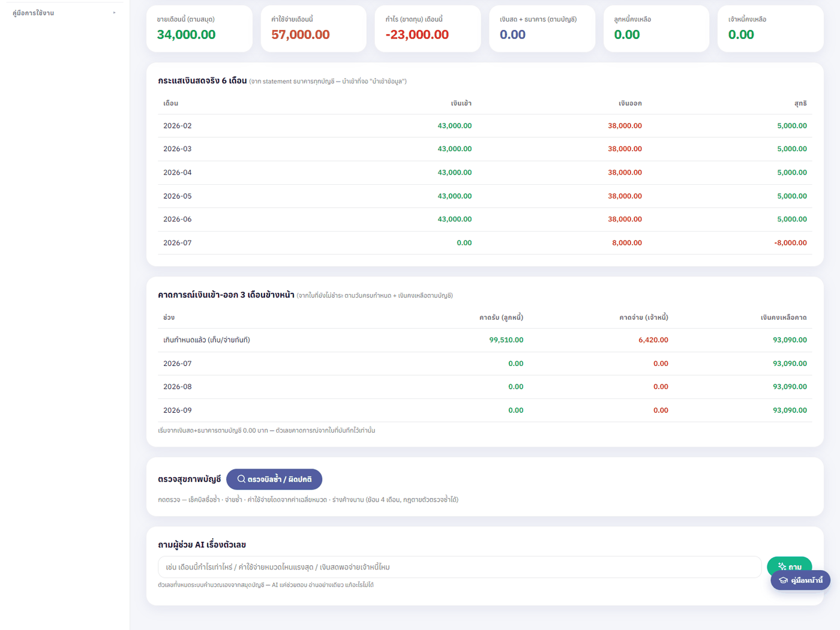Click the 99,510.00 expected receivable value

pos(506,340)
